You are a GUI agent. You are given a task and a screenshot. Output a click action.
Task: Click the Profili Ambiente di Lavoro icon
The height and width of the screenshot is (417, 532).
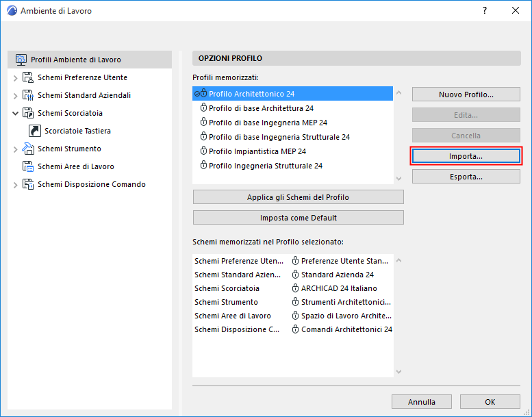tap(21, 60)
